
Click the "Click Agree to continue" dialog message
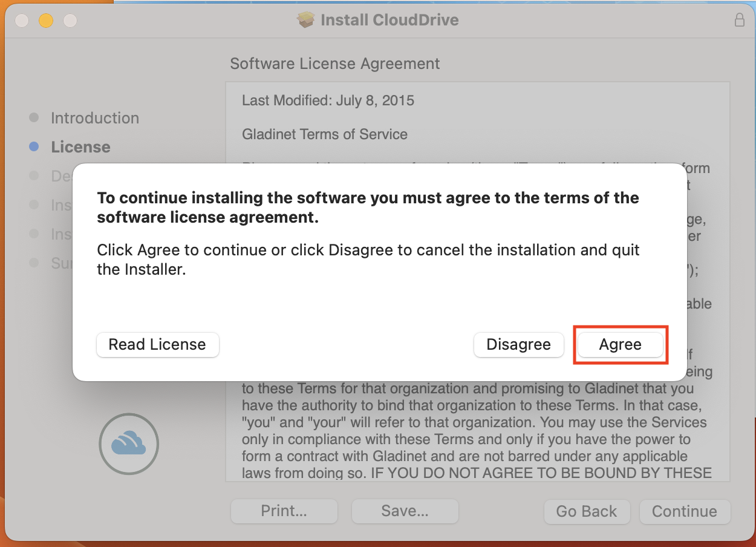click(x=368, y=260)
